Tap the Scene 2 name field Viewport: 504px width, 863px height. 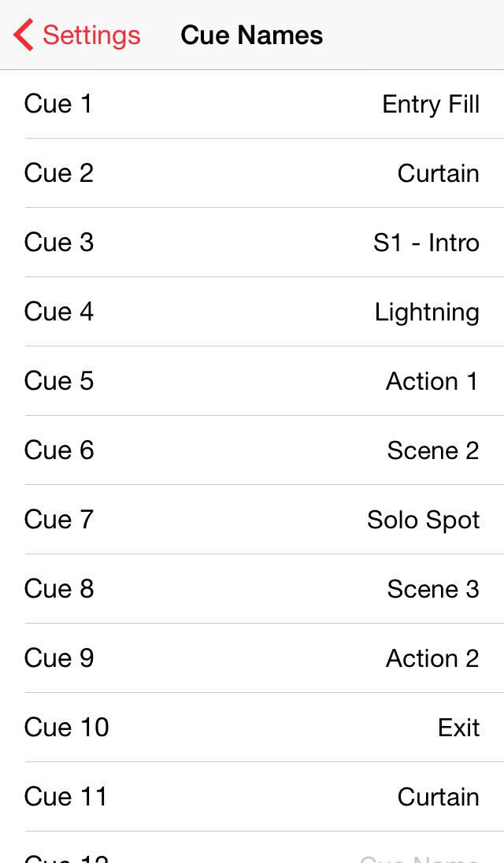(x=432, y=450)
